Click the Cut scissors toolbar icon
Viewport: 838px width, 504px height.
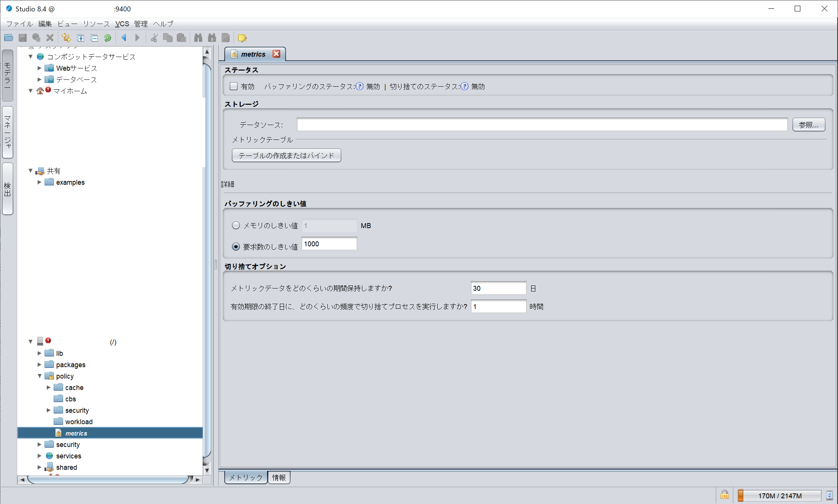pos(154,38)
